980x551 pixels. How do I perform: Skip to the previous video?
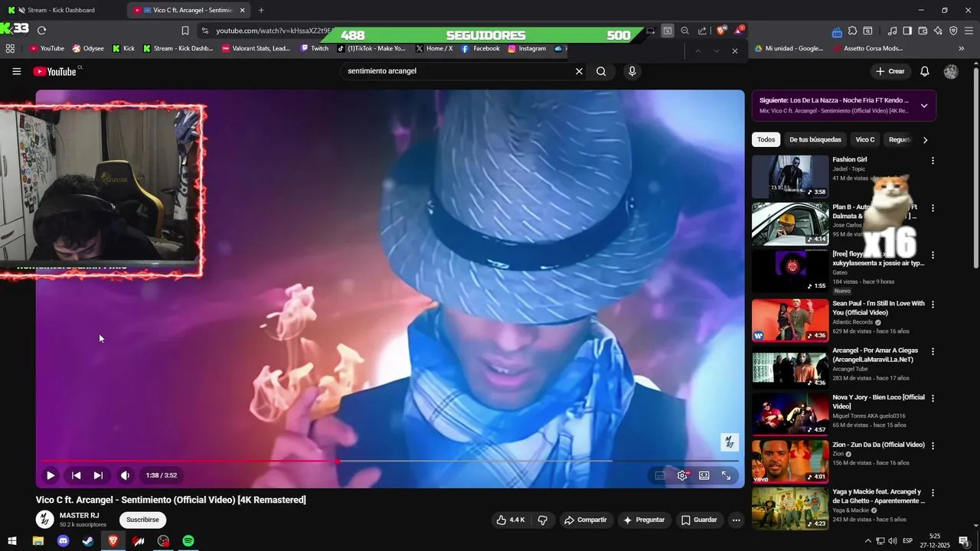click(x=77, y=475)
